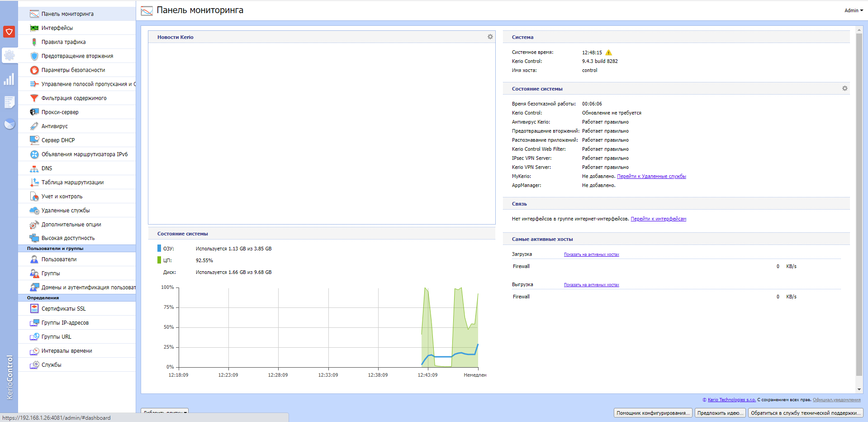Click the syringe icon for Антивирус

(x=34, y=126)
